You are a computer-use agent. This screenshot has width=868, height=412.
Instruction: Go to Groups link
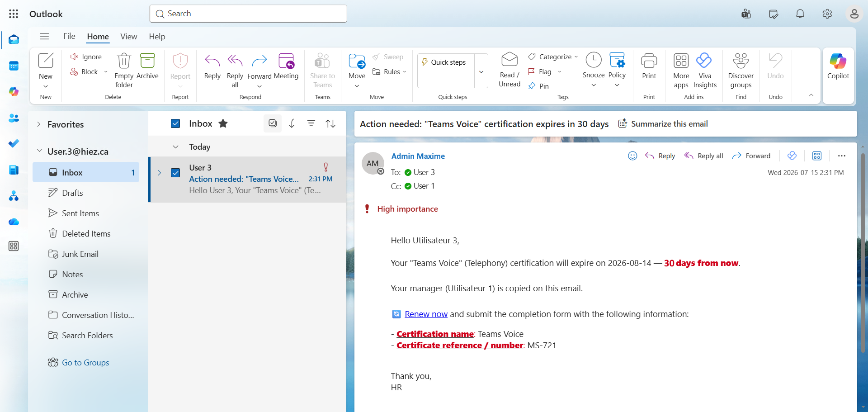(85, 363)
